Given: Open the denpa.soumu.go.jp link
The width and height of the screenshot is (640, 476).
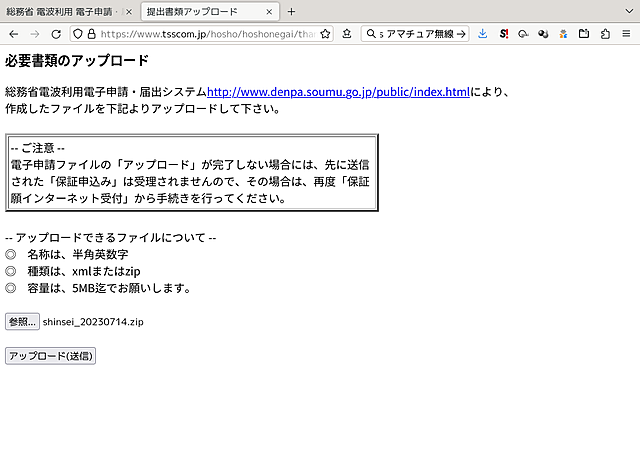Looking at the screenshot, I should pos(338,92).
